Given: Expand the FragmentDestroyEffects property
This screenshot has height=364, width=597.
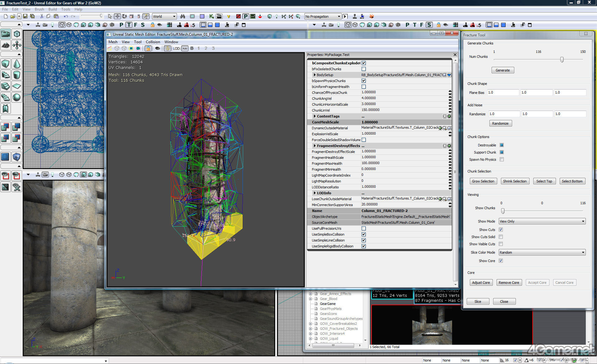Looking at the screenshot, I should (315, 146).
